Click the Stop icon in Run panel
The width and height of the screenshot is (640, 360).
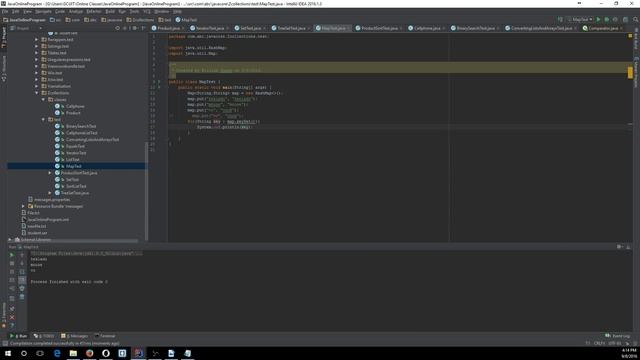[12, 263]
